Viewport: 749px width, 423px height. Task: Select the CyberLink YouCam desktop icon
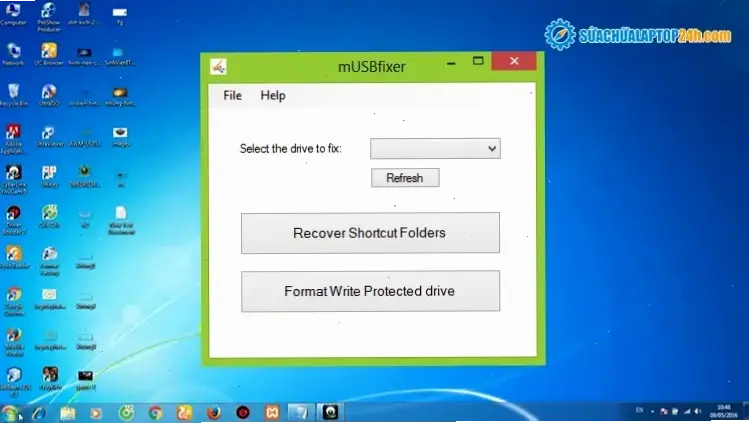(x=13, y=180)
